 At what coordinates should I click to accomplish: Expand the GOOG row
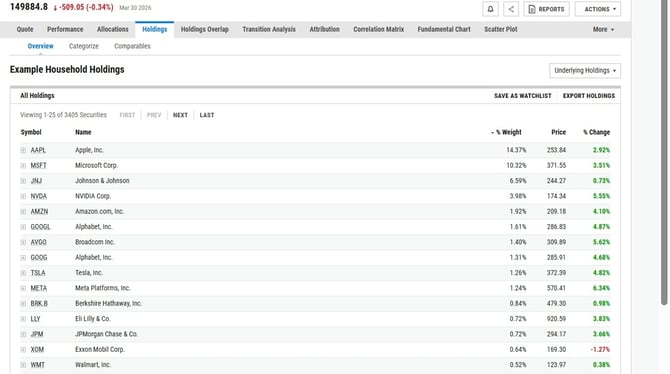pos(23,258)
